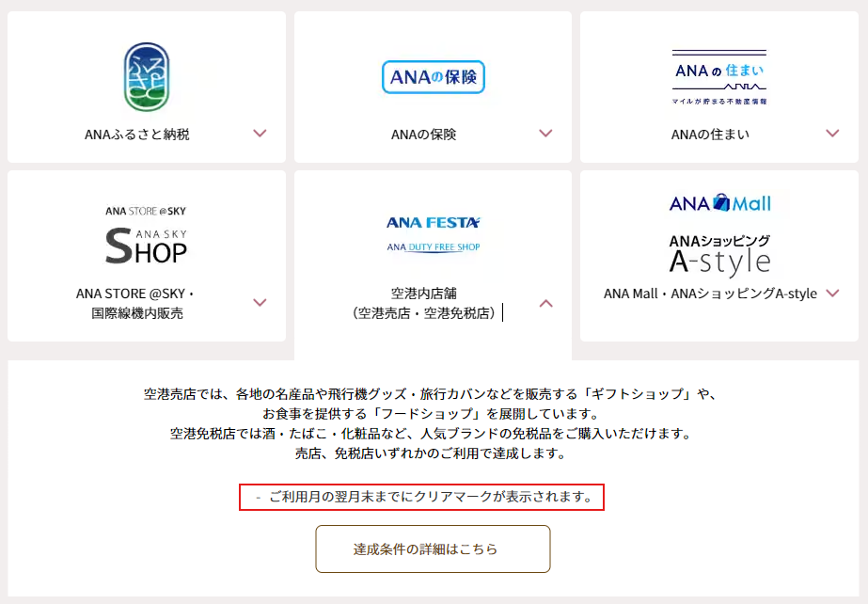Click the ANA Mall logo
Screen dimensions: 868x604
tap(719, 202)
